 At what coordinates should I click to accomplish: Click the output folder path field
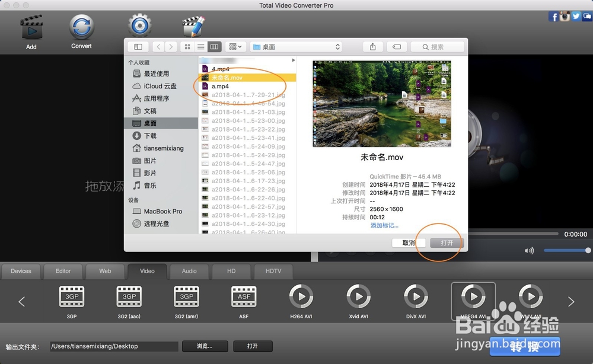pos(114,346)
